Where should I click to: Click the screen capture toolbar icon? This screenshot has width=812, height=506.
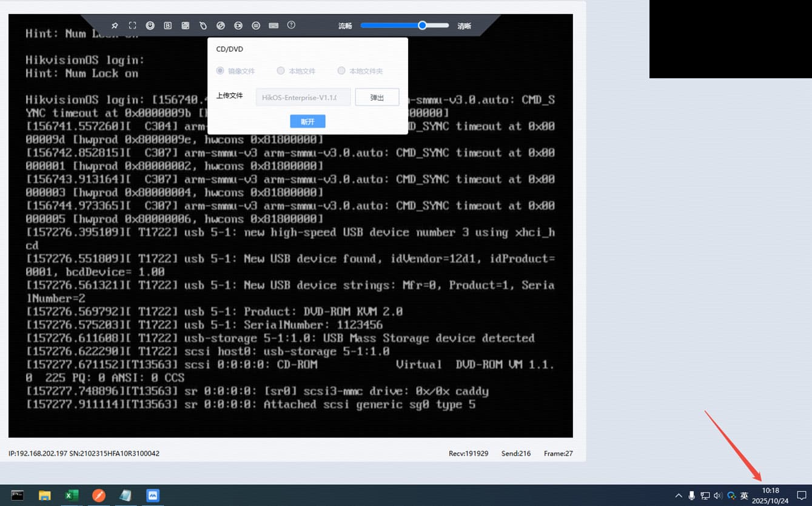(x=186, y=25)
